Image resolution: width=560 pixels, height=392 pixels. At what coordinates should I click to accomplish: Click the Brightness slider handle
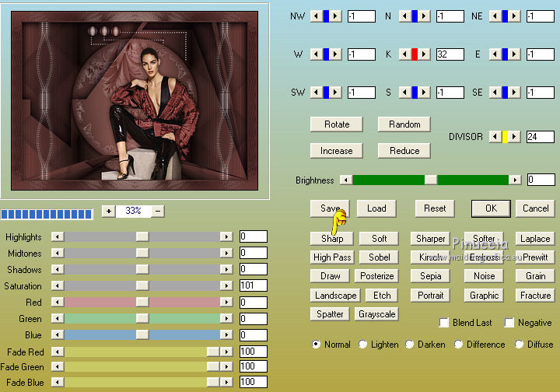431,180
